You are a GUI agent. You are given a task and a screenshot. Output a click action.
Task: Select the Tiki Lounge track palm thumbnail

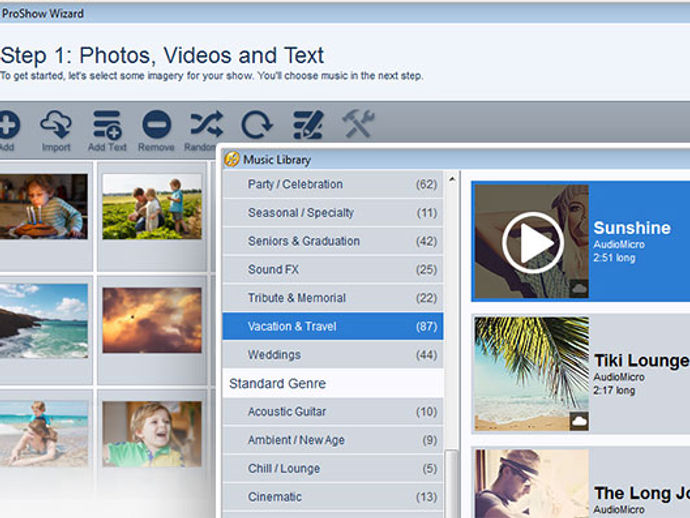pos(532,374)
